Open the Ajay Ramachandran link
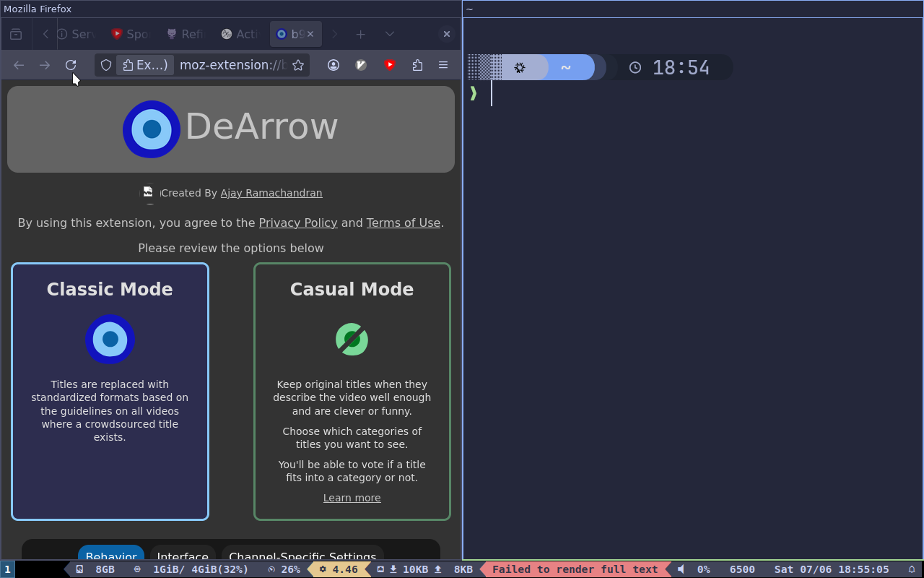This screenshot has height=578, width=924. (271, 193)
